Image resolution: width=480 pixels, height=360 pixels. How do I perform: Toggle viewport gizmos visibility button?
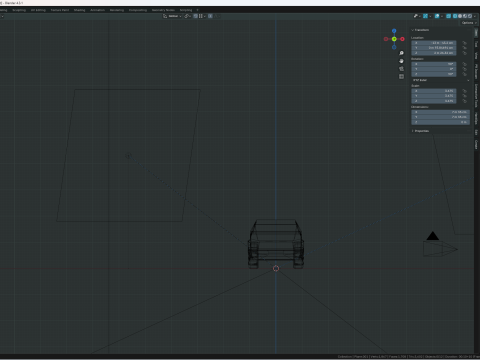coord(425,16)
